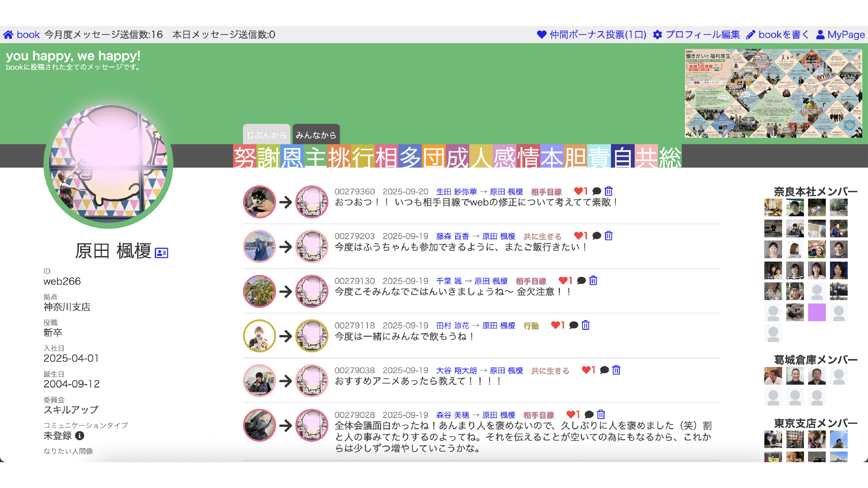
Task: Select the 総 category tile
Action: pos(670,156)
